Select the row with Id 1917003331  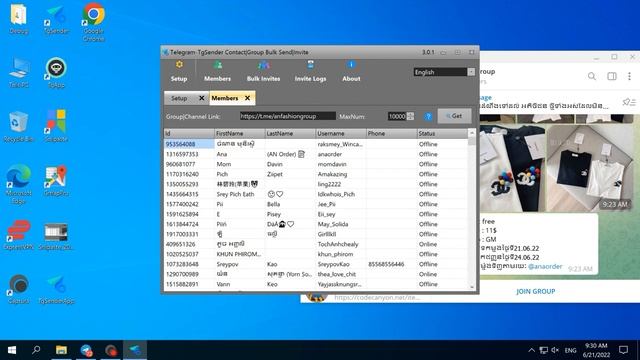point(316,234)
